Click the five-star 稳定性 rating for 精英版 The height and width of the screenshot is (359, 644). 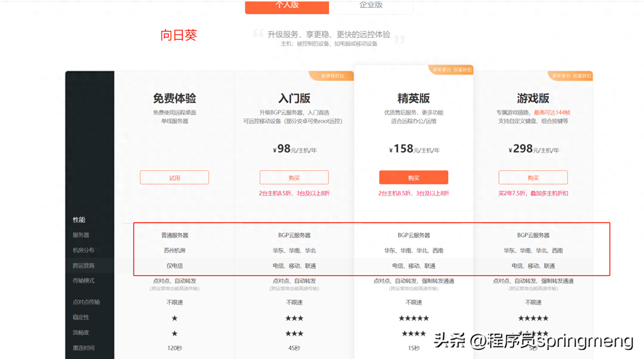[414, 318]
